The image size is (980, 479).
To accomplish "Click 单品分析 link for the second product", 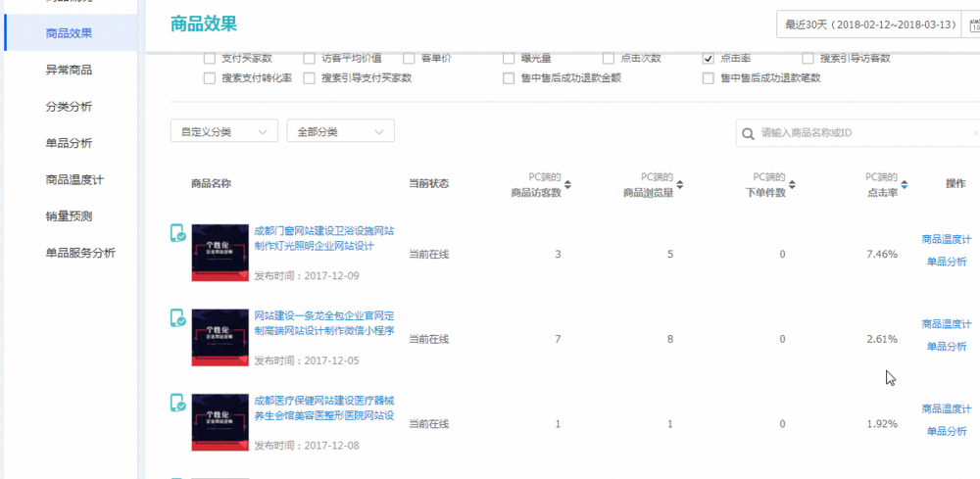I will [946, 347].
